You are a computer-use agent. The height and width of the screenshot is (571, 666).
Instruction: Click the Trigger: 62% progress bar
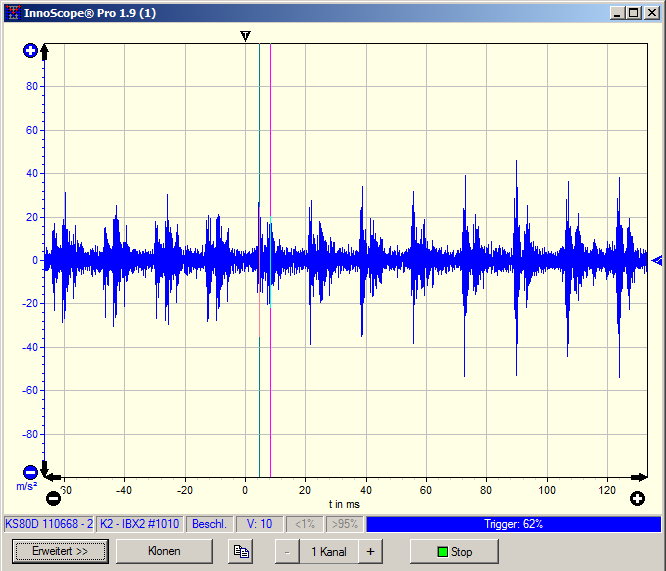pyautogui.click(x=513, y=524)
